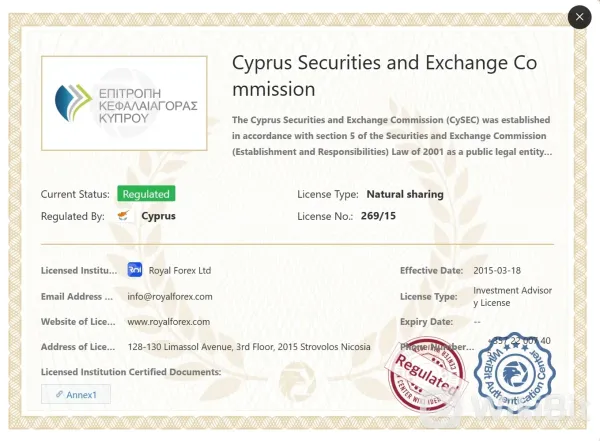Click the Effective Date label
The height and width of the screenshot is (441, 600).
coord(431,270)
